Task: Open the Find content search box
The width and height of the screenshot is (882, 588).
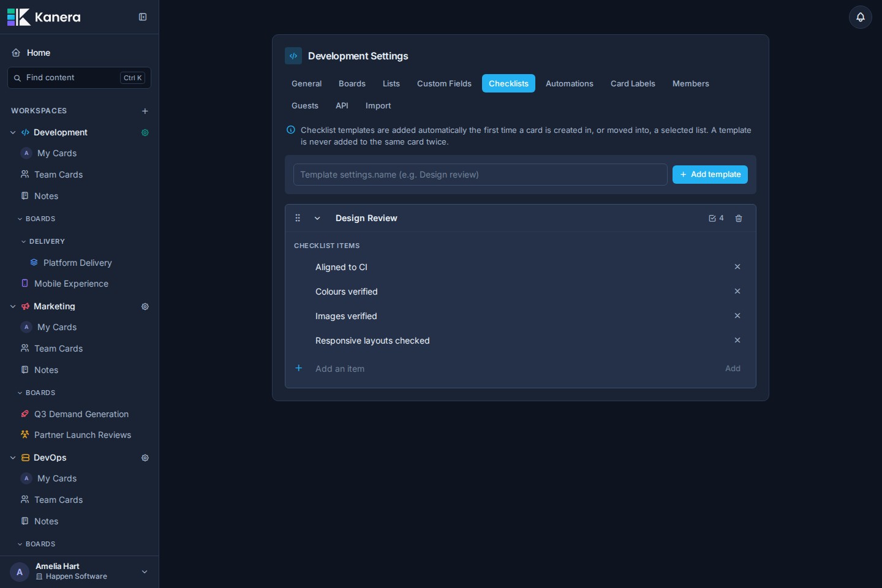Action: tap(79, 78)
